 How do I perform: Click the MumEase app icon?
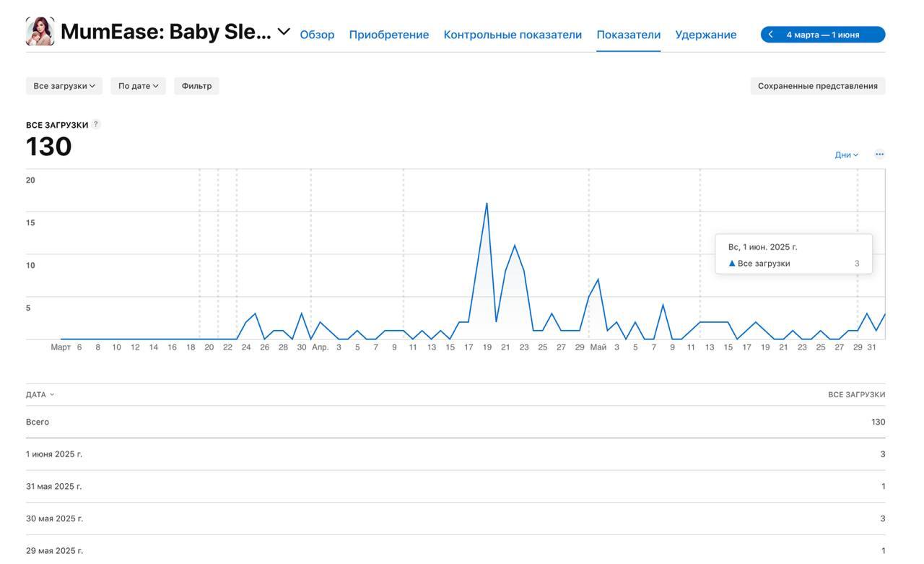pos(40,32)
